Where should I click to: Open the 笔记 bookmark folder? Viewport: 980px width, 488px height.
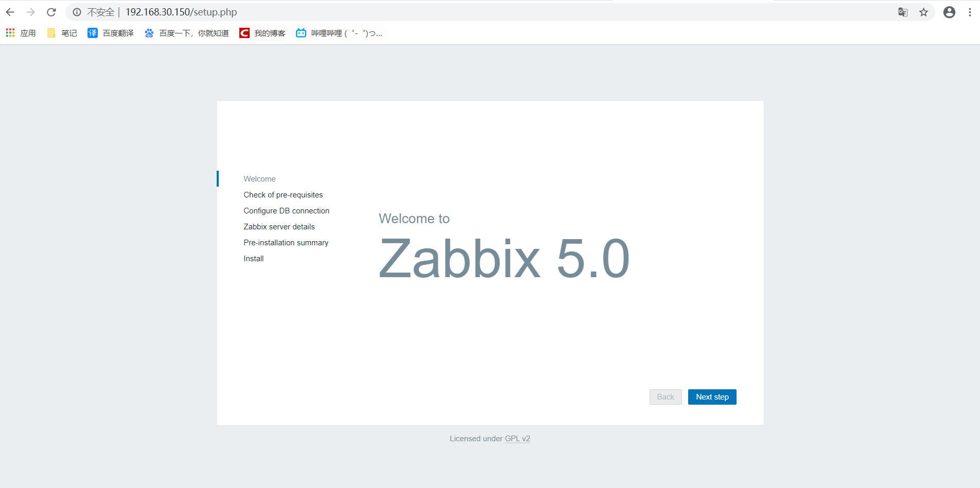[62, 33]
